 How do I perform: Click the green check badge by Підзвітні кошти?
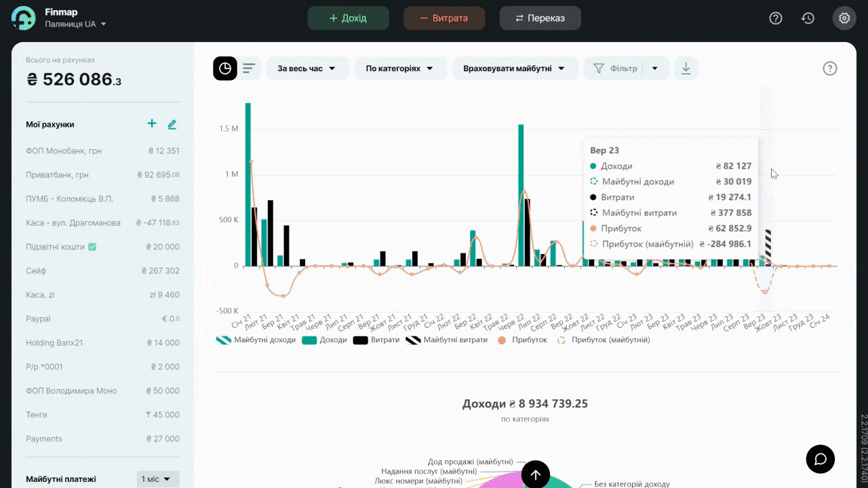click(x=92, y=247)
